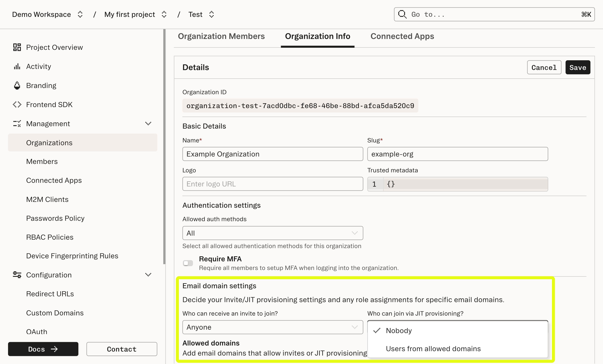Click the Enter logo URL input field
The height and width of the screenshot is (364, 603).
(273, 184)
